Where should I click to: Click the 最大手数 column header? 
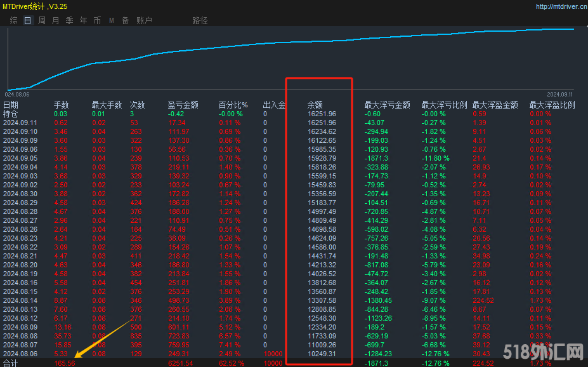107,105
